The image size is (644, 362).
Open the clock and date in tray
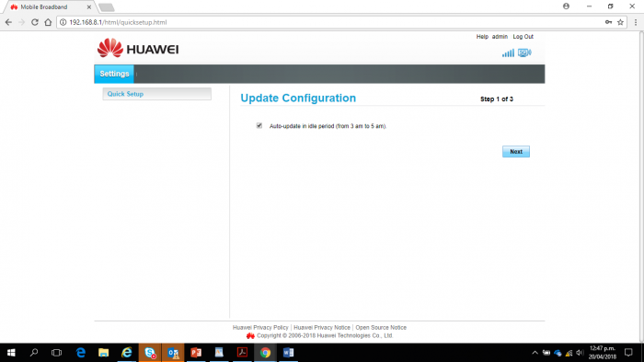click(602, 353)
